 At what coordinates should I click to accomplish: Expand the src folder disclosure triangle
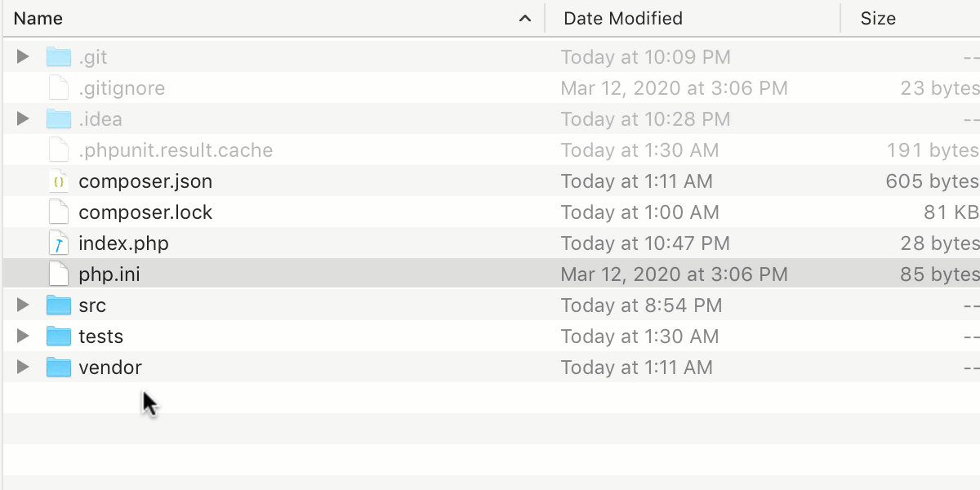click(23, 305)
